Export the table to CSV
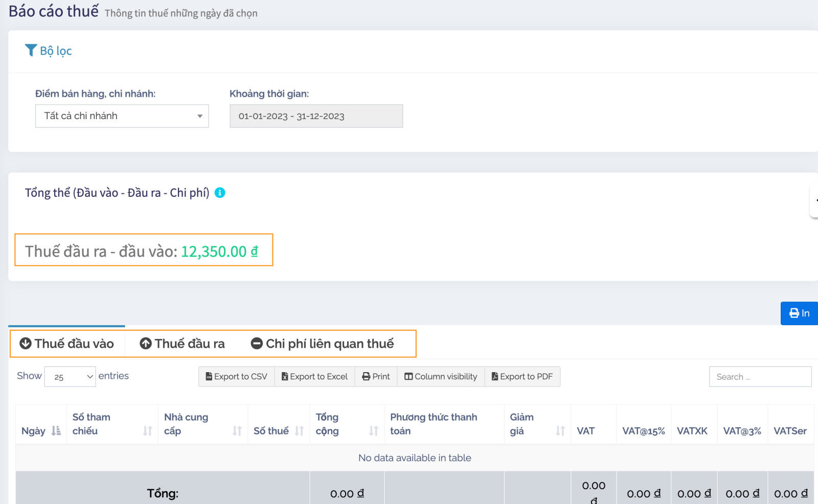The width and height of the screenshot is (818, 504). (x=236, y=377)
